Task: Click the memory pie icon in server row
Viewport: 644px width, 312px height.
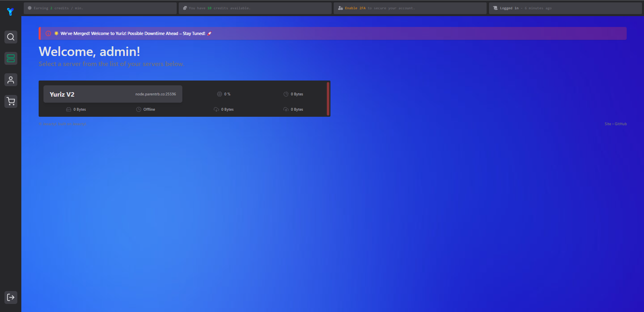Action: point(286,94)
